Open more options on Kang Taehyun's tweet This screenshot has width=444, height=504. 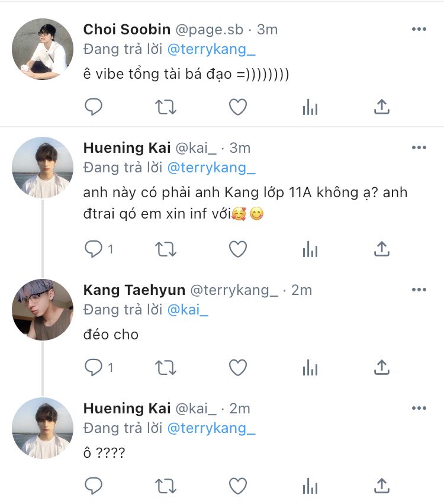419,290
